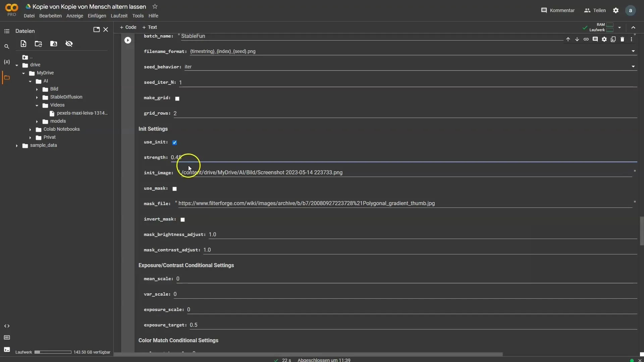Add a comment to the cell
This screenshot has height=362, width=644.
(x=595, y=39)
